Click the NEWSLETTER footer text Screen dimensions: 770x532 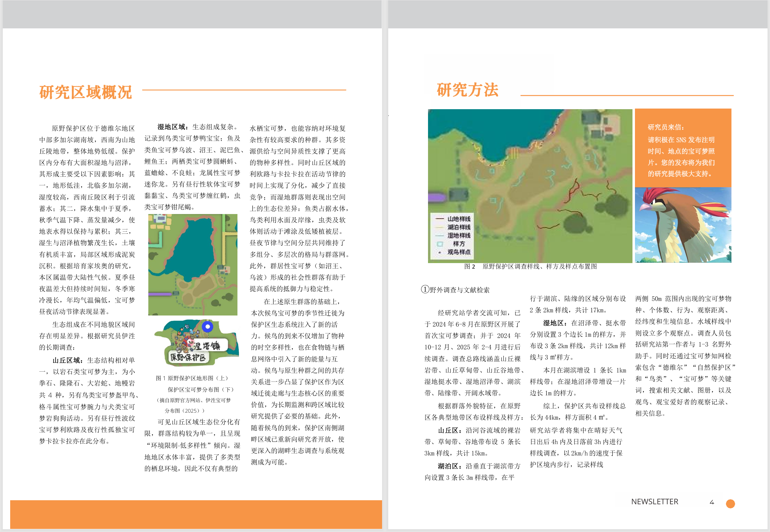click(654, 502)
